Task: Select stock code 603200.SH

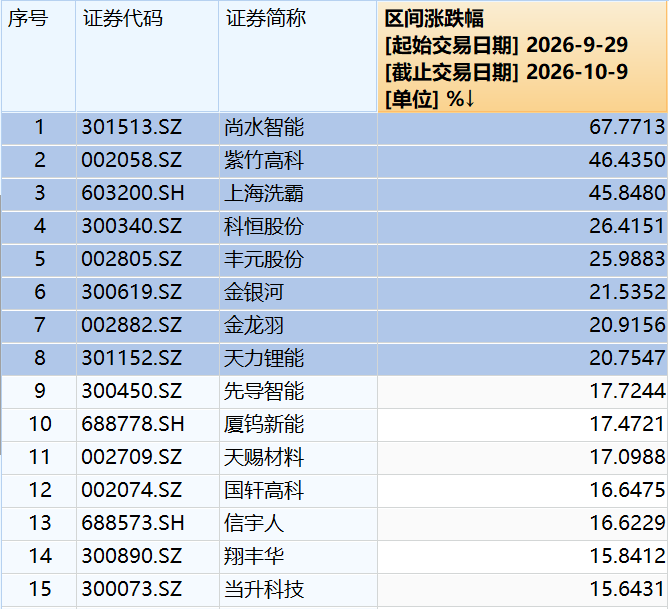Action: tap(133, 193)
